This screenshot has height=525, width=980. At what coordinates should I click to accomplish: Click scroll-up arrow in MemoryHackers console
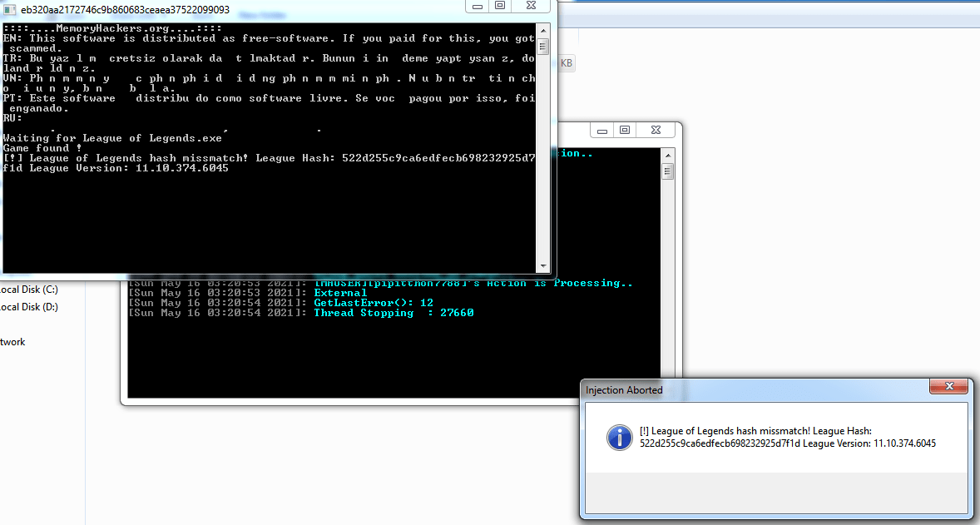click(543, 29)
